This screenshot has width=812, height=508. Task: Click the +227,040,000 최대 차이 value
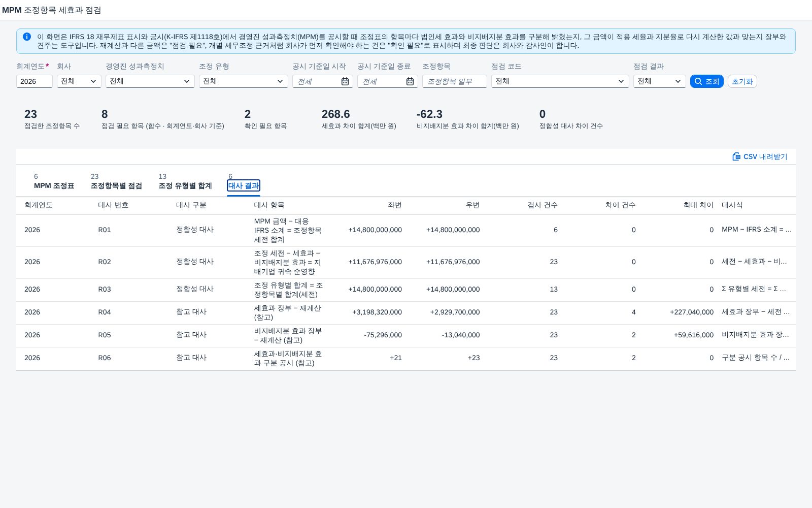[692, 312]
